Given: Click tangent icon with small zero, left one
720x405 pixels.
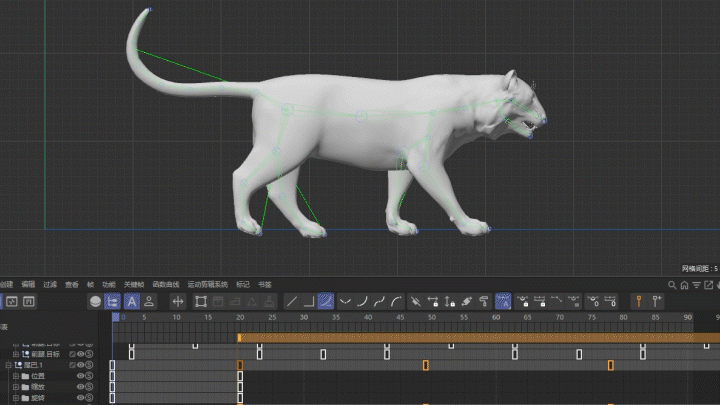Looking at the screenshot, I should [593, 302].
